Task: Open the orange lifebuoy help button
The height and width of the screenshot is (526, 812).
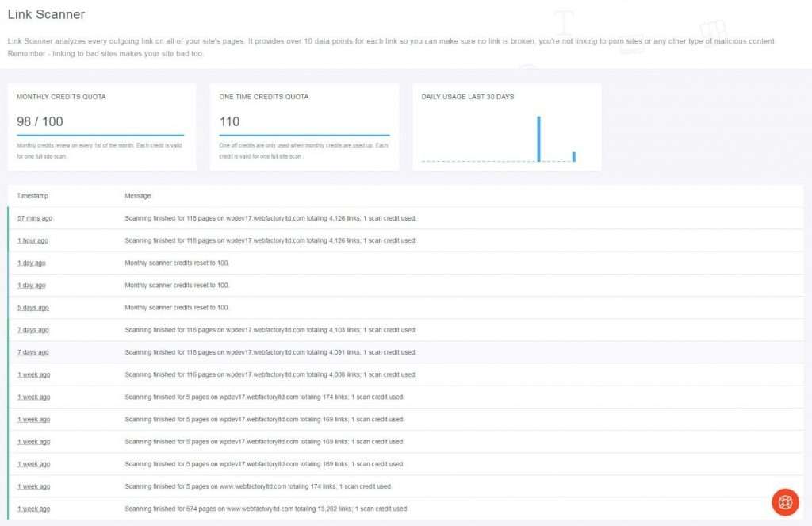Action: (x=785, y=502)
